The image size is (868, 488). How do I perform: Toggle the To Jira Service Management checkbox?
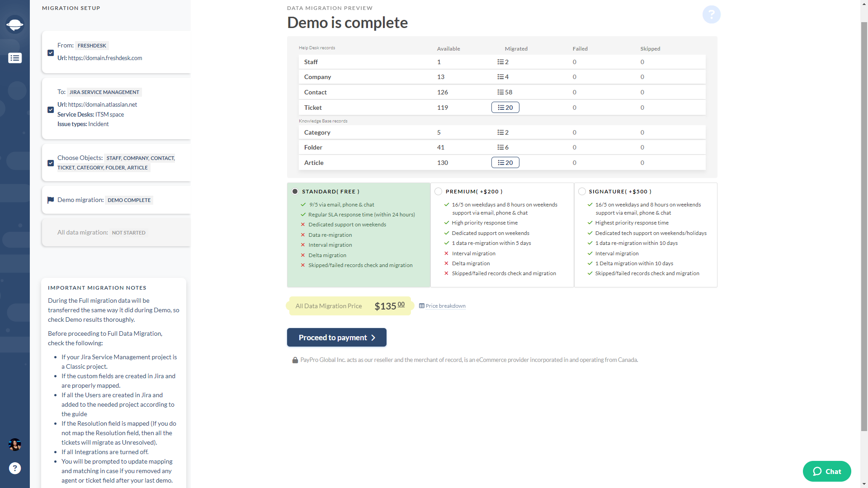pos(51,110)
